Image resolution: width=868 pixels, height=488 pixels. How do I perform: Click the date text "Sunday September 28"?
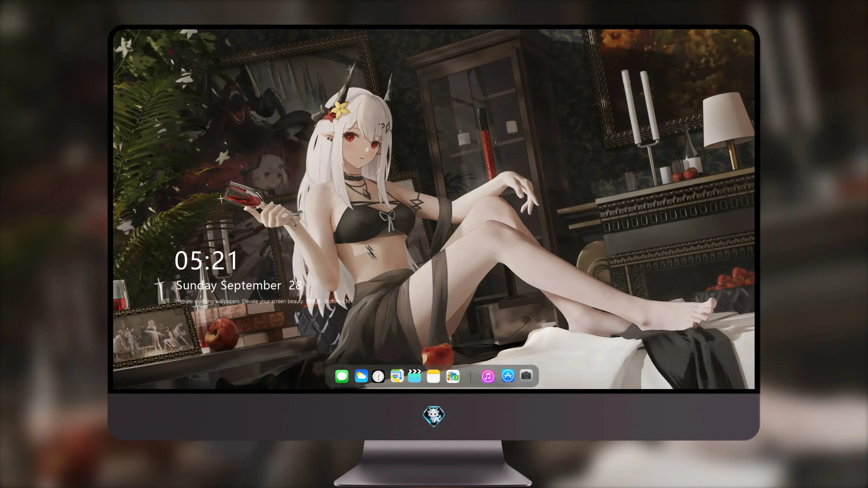(x=238, y=285)
